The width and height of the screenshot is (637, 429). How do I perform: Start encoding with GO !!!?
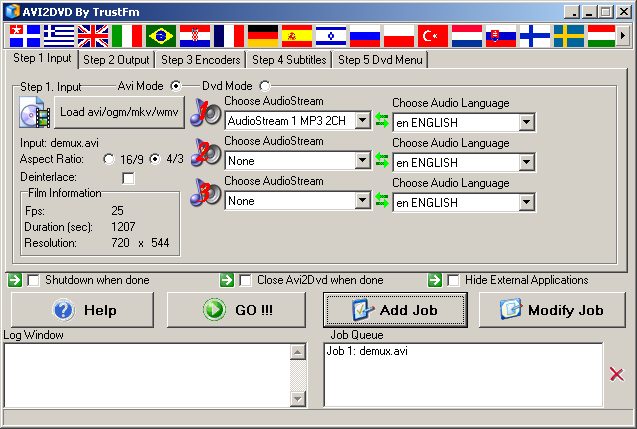coord(236,310)
